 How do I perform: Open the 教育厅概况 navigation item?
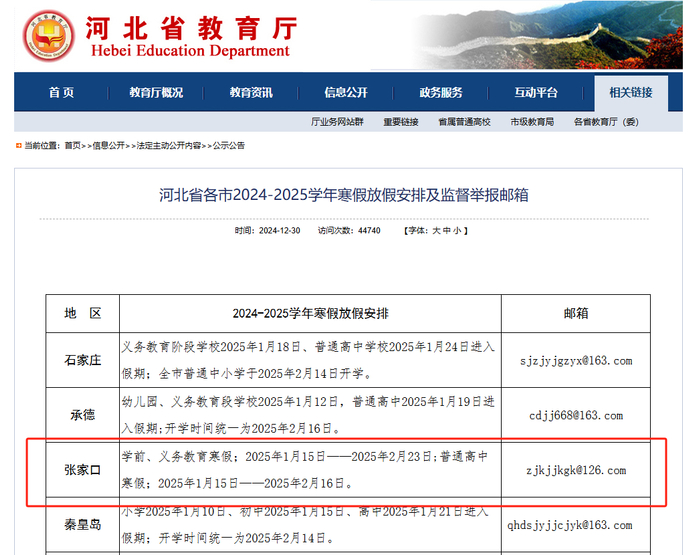[x=156, y=93]
